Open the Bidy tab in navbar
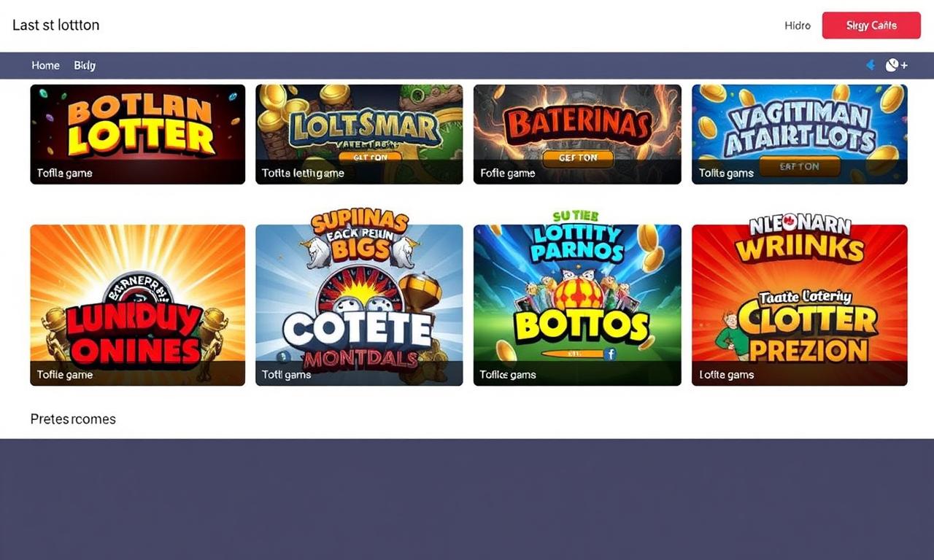 85,66
